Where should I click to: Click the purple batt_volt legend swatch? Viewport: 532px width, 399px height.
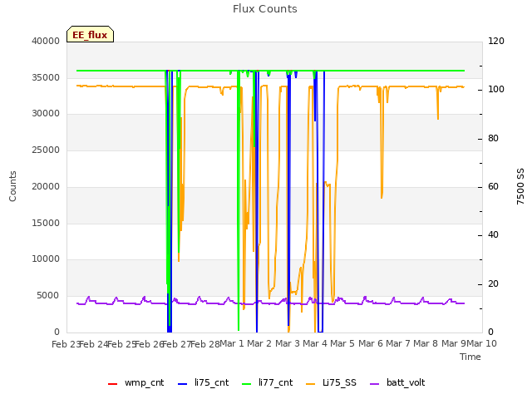(x=374, y=384)
